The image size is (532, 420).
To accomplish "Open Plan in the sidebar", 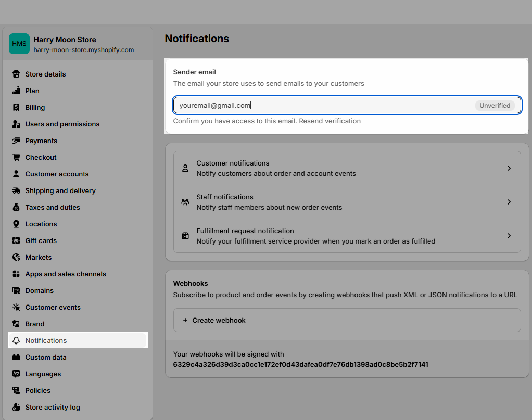I will 78,91.
